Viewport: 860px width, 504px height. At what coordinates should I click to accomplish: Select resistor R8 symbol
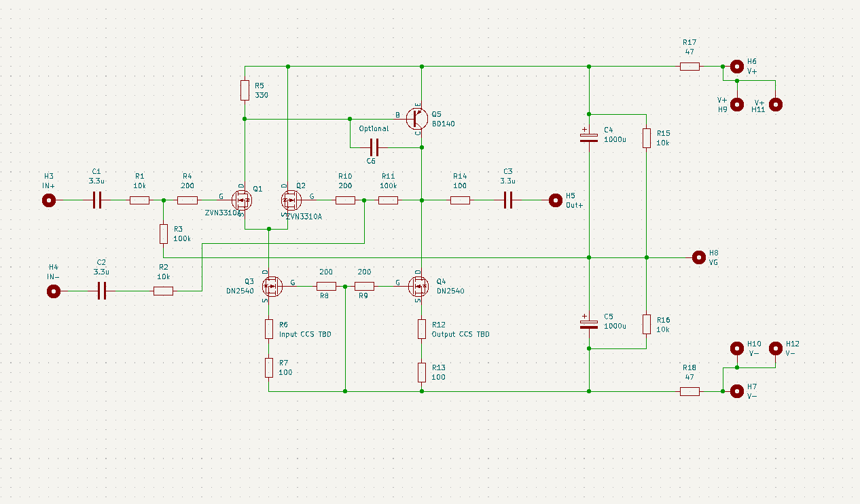326,286
